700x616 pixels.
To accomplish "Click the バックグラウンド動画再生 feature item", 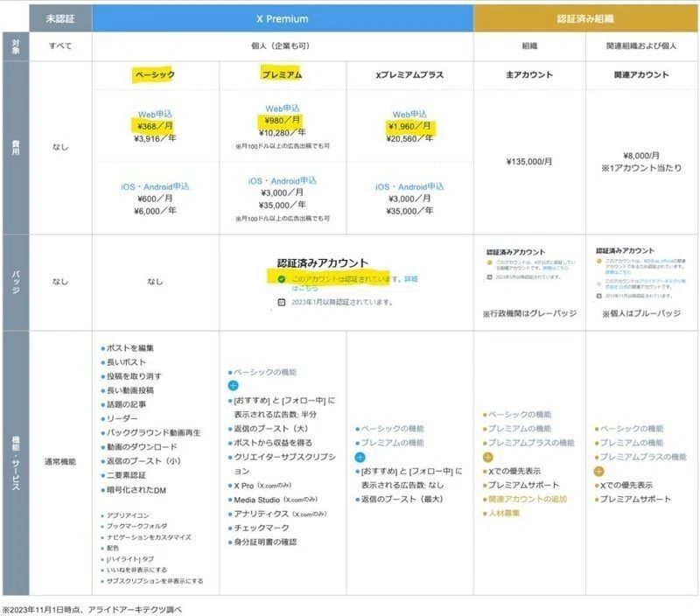I will [x=154, y=432].
